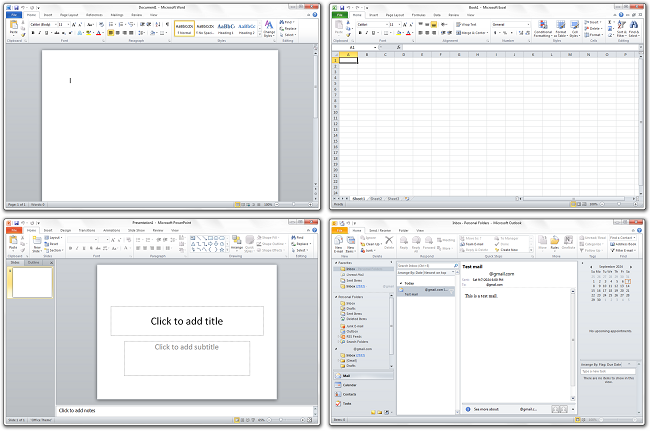Image resolution: width=650 pixels, height=431 pixels.
Task: Click the Excel File tab
Action: tap(340, 15)
